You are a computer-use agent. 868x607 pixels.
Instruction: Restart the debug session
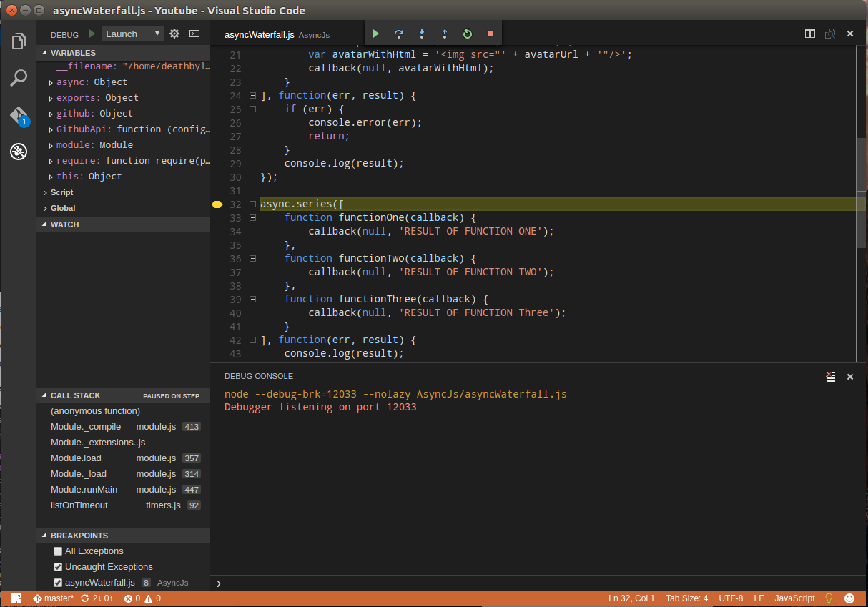pyautogui.click(x=468, y=34)
